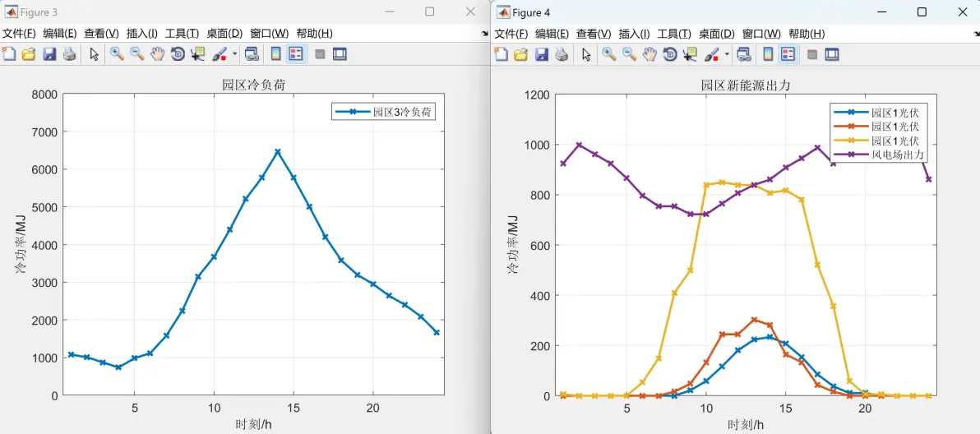Select Pan hand tool in Figure 3
This screenshot has height=434, width=980.
click(158, 54)
